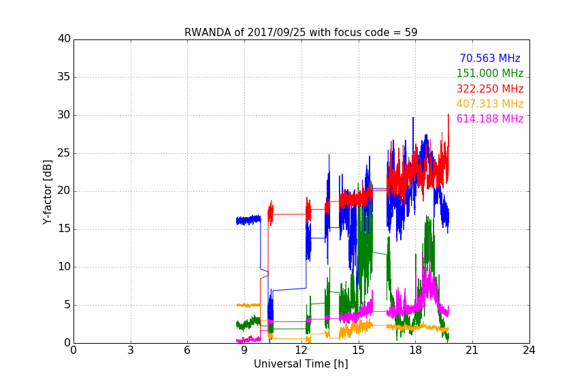Image resolution: width=588 pixels, height=392 pixels.
Task: Click the red 322.250 MHz legend label
Action: pyautogui.click(x=490, y=88)
